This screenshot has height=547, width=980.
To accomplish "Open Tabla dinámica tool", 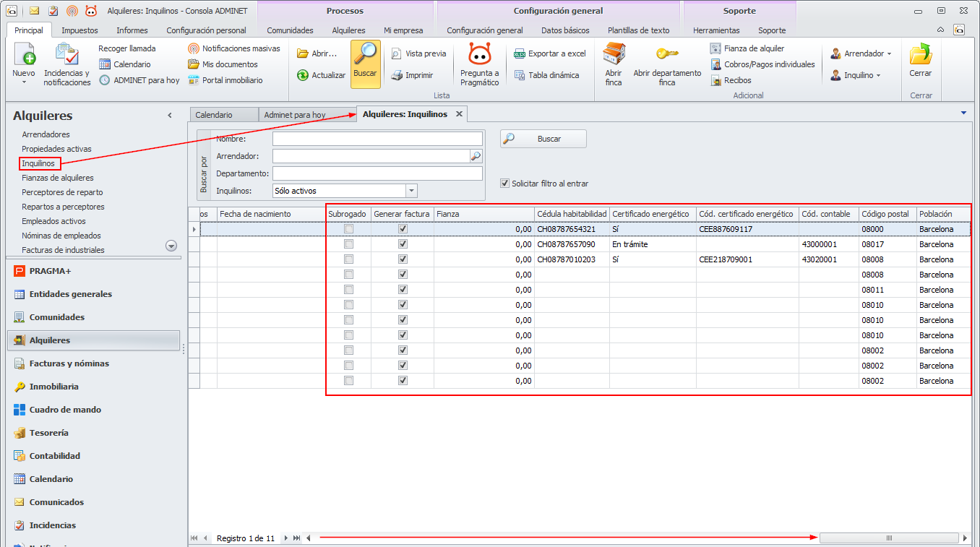I will pos(546,75).
